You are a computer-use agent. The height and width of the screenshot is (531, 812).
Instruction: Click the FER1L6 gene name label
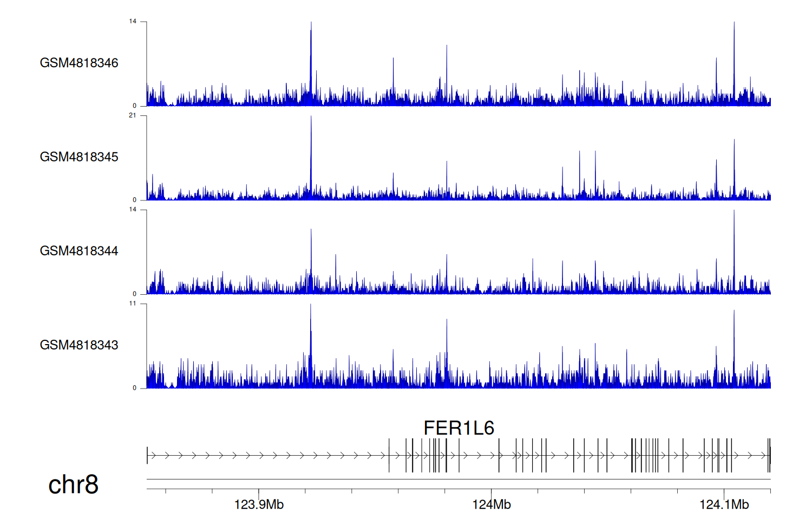459,428
